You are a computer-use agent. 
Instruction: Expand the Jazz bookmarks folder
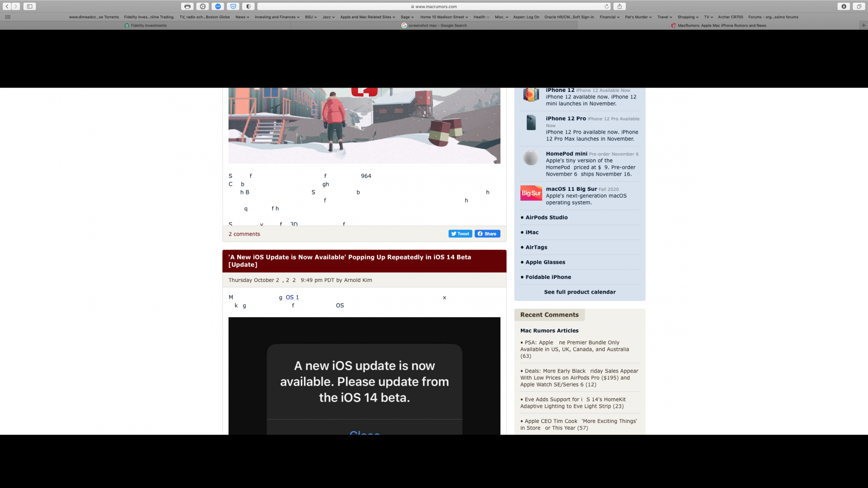pos(329,17)
